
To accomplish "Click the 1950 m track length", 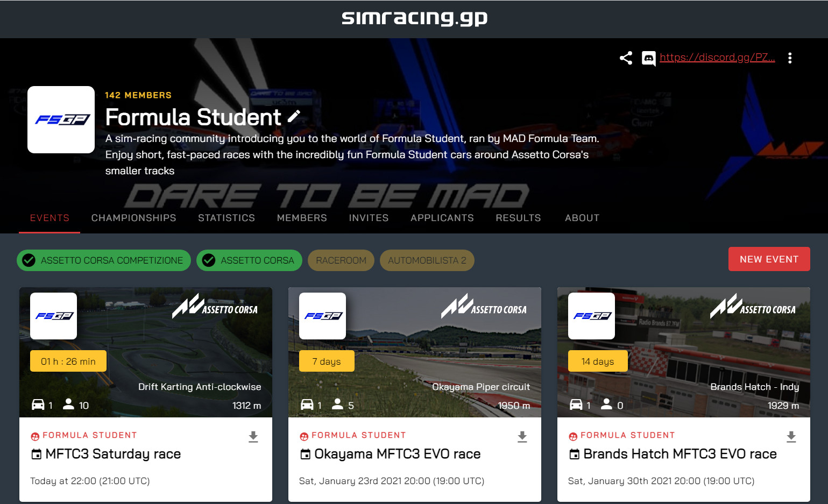I will 514,406.
